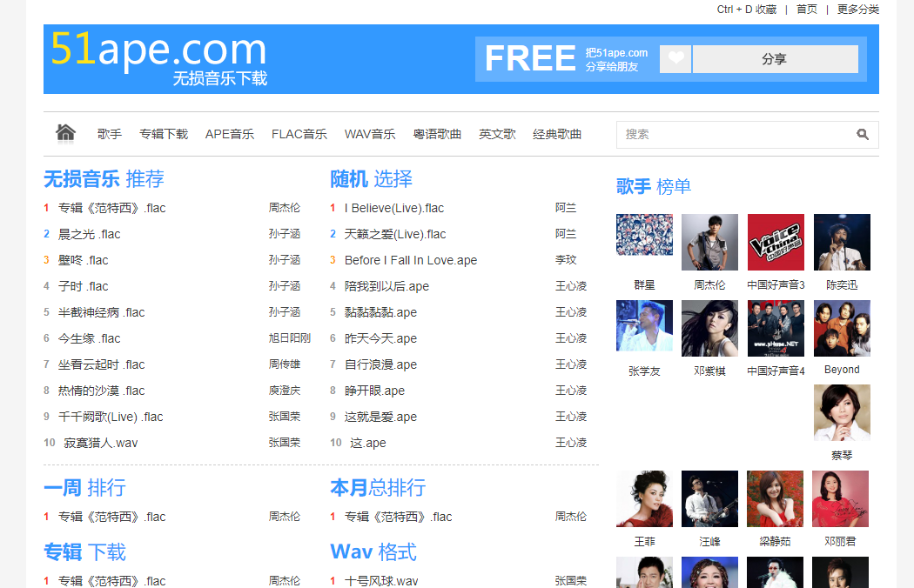Open the 梁静茹 artist photo
The width and height of the screenshot is (914, 588).
[x=776, y=498]
